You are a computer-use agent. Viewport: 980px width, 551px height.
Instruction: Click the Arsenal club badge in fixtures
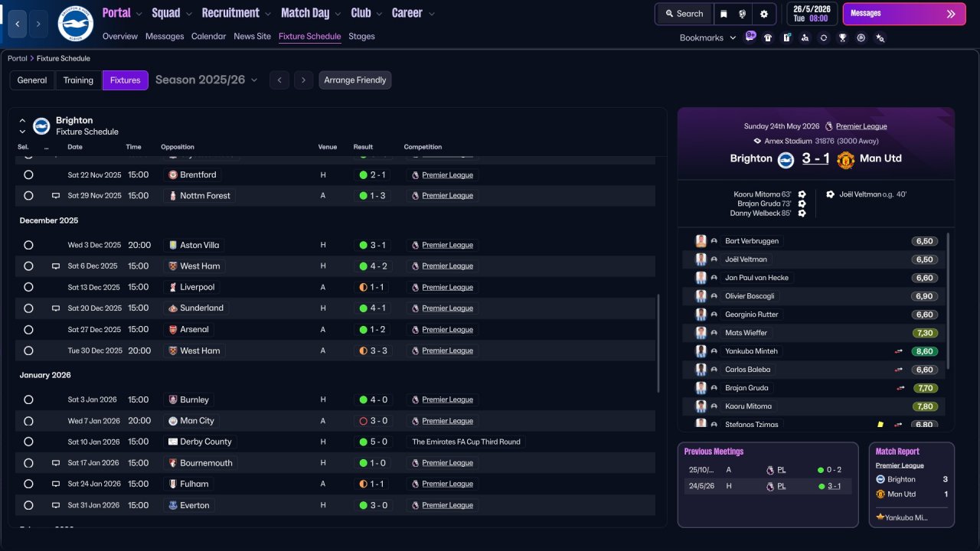point(173,329)
